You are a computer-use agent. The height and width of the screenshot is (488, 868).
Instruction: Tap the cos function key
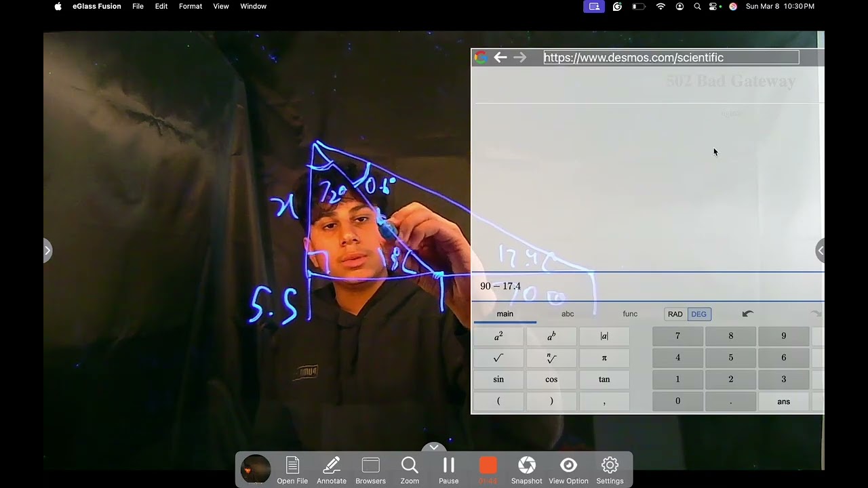(x=551, y=380)
